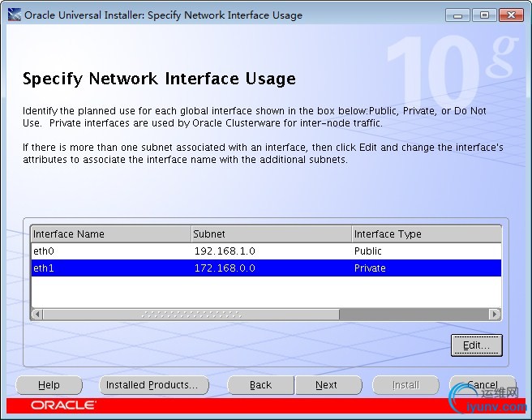Click the Interface Type column header
The width and height of the screenshot is (532, 420).
coord(426,234)
